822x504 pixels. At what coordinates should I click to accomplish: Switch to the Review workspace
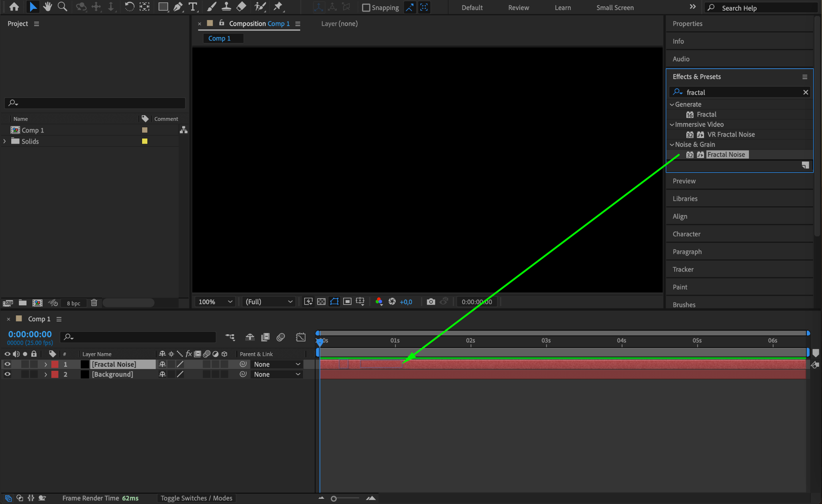518,8
